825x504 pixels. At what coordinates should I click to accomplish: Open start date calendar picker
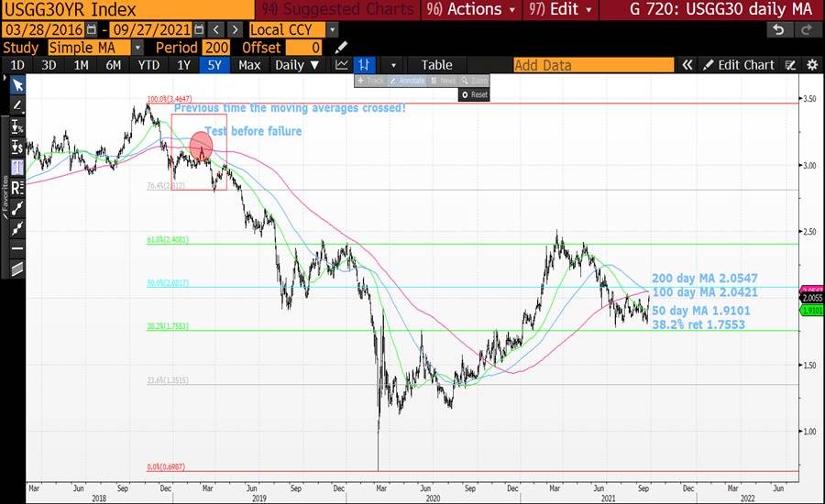click(x=91, y=29)
